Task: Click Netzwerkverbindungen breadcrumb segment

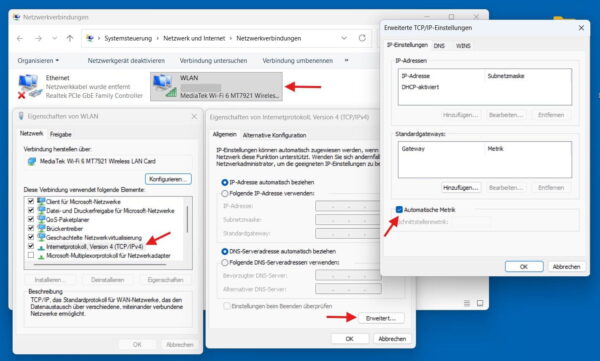Action: coord(269,38)
